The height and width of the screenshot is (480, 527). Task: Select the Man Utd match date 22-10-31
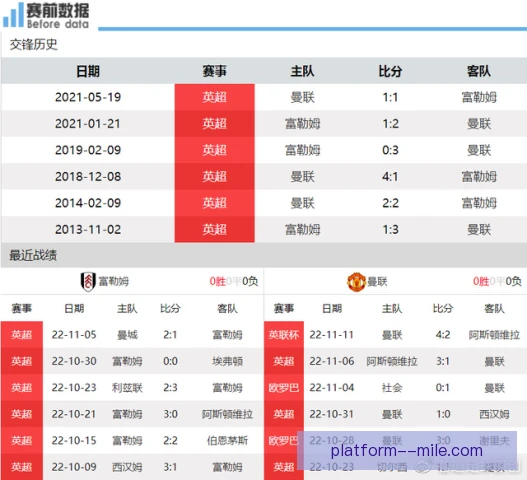(332, 414)
